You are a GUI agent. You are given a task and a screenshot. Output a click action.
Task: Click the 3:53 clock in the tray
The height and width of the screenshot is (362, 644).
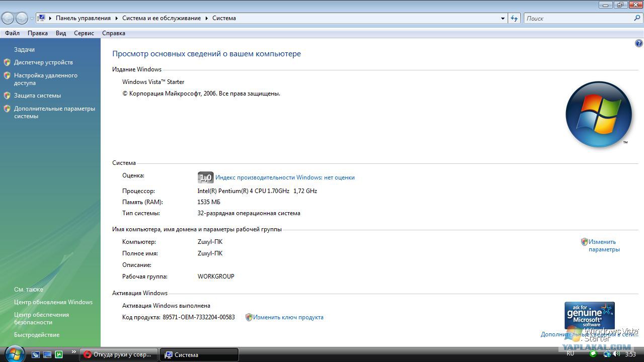(x=630, y=354)
